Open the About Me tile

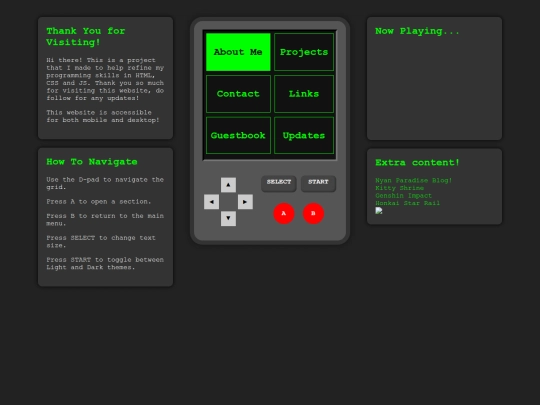pyautogui.click(x=238, y=52)
